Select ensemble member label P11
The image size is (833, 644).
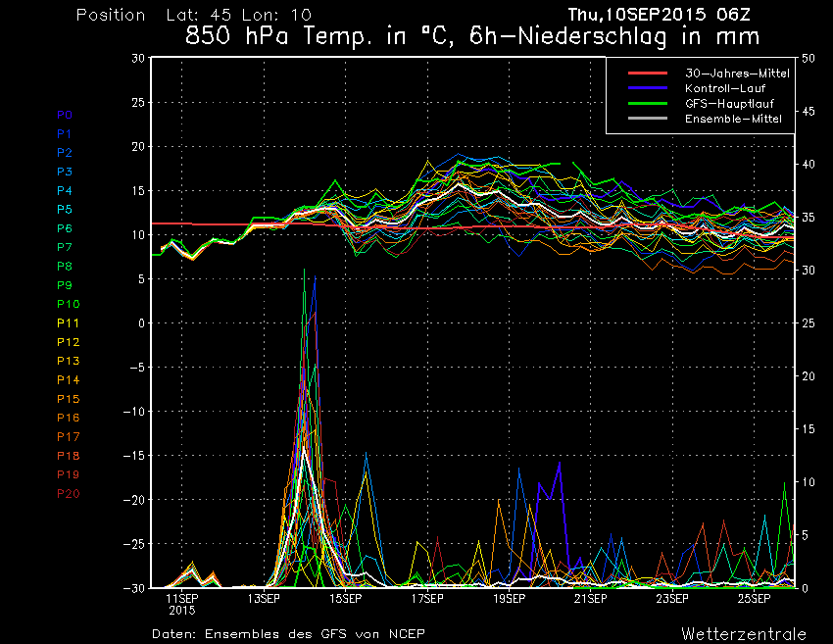[x=68, y=323]
